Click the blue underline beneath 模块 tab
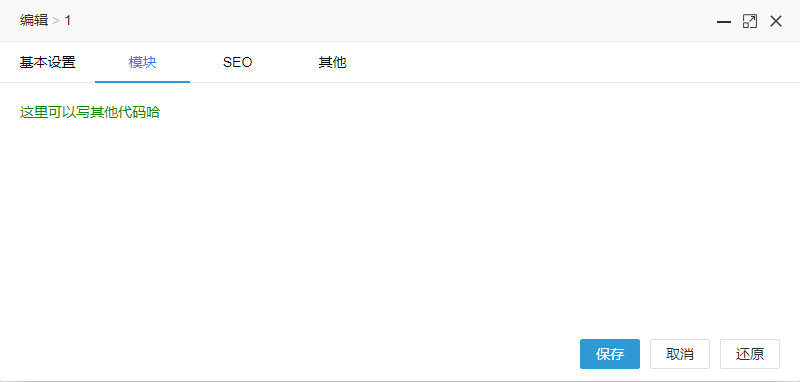The height and width of the screenshot is (382, 800). coord(142,82)
